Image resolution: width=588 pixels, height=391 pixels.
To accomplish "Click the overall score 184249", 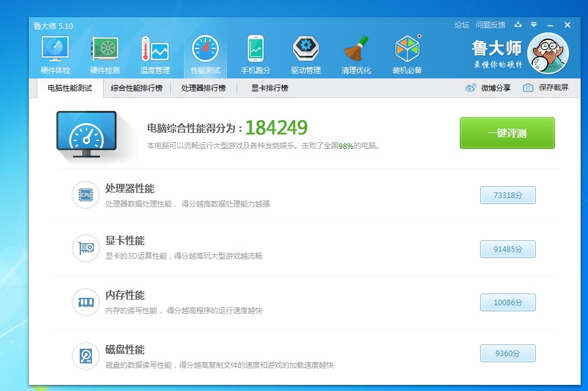I will [x=277, y=127].
